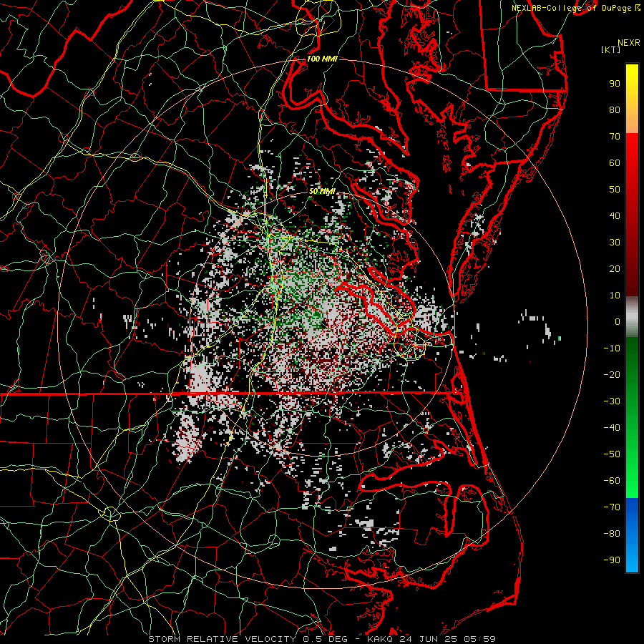Click the 70 value on velocity scale
Image resolution: width=644 pixels, height=644 pixels.
[x=615, y=137]
